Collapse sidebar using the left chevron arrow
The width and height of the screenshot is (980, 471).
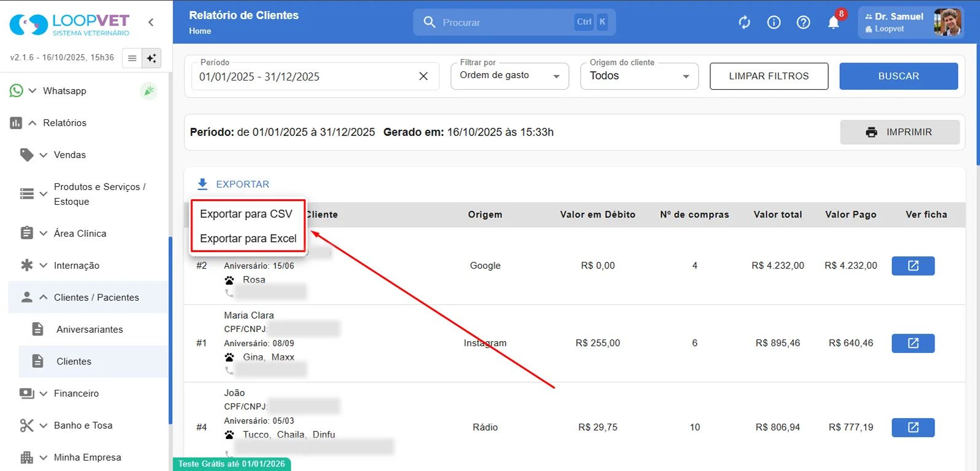tap(151, 22)
